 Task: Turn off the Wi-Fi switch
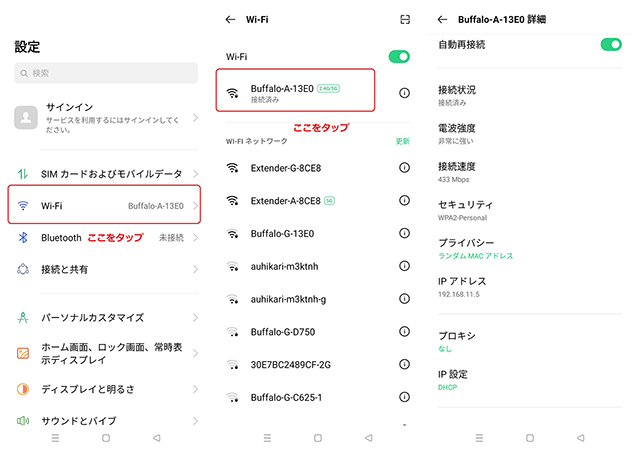pyautogui.click(x=399, y=56)
